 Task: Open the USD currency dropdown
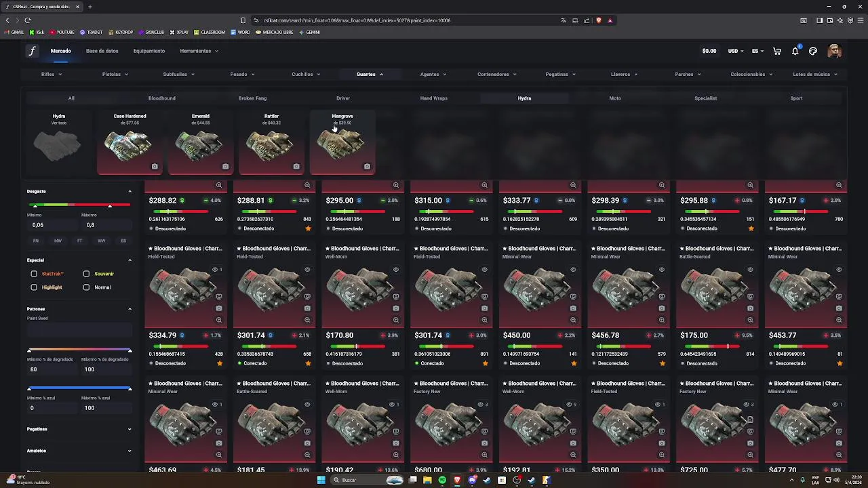point(736,51)
